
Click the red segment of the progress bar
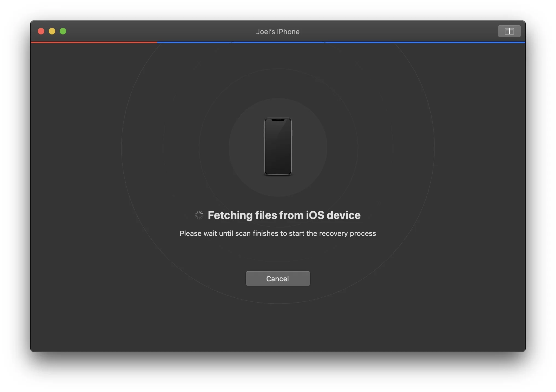pos(93,43)
